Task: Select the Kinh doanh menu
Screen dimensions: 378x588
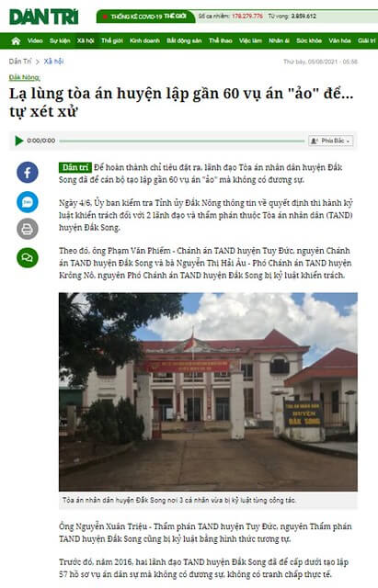Action: point(145,40)
